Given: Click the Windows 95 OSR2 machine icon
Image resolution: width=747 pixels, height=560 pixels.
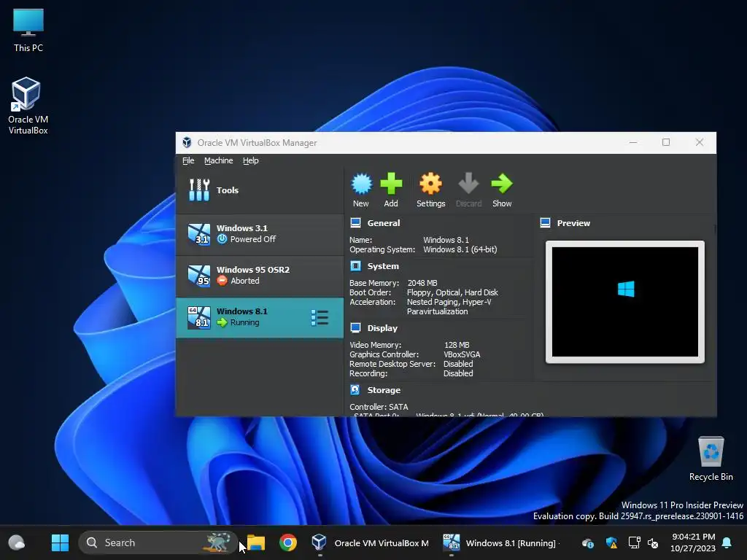Looking at the screenshot, I should pos(198,275).
